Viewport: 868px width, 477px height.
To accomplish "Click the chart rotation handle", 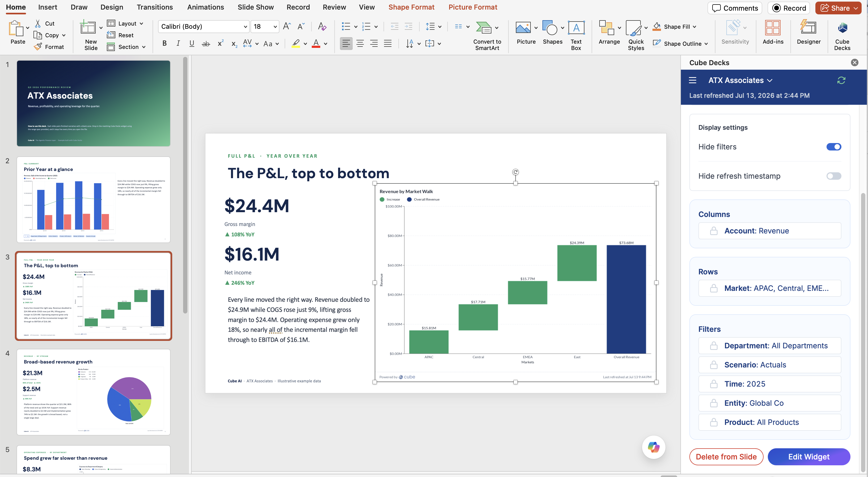I will (515, 172).
